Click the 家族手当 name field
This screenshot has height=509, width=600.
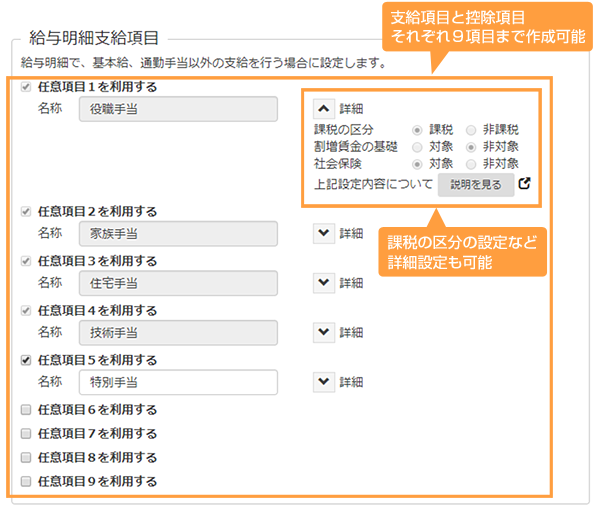[x=178, y=233]
